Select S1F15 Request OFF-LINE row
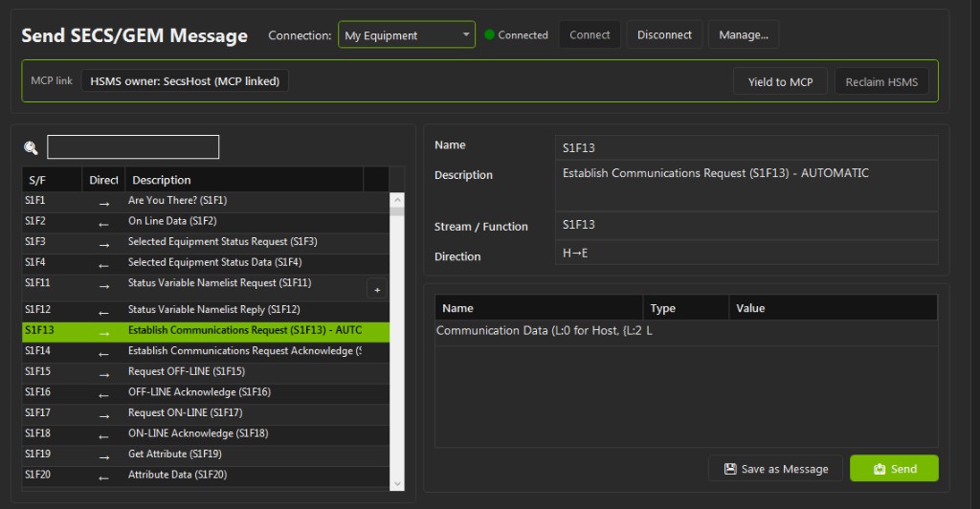Image resolution: width=980 pixels, height=509 pixels. point(206,373)
